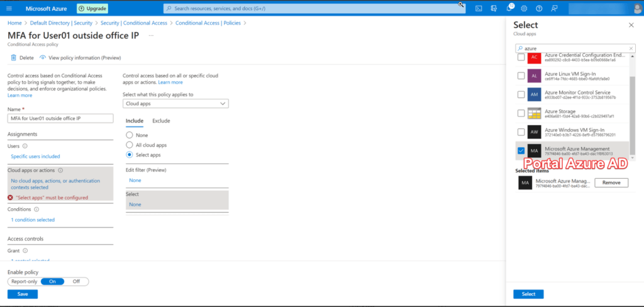Open the ellipsis menu beside policy title
The image size is (644, 307).
point(151,36)
